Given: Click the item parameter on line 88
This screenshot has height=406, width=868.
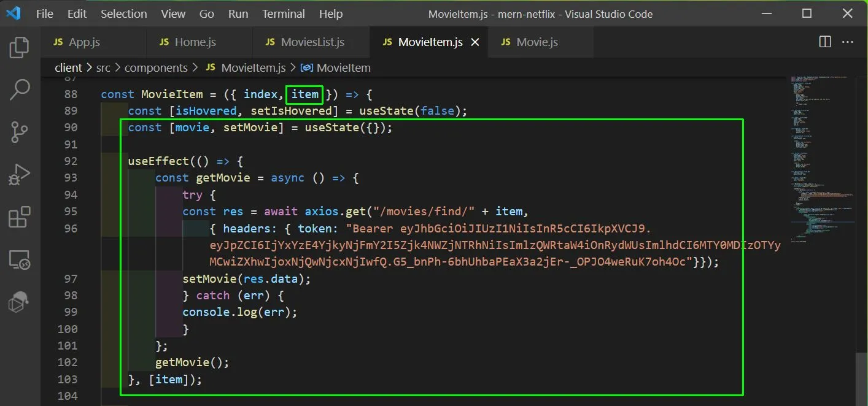Looking at the screenshot, I should (x=304, y=94).
